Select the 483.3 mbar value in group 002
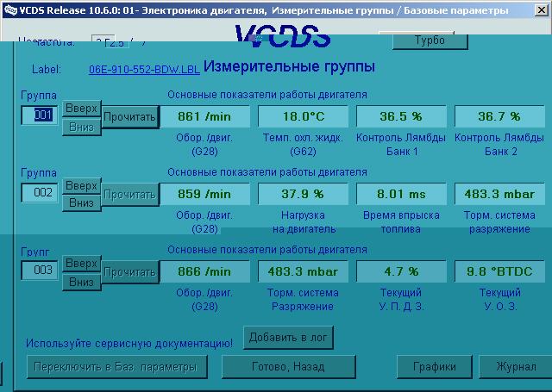The width and height of the screenshot is (552, 392). 499,194
